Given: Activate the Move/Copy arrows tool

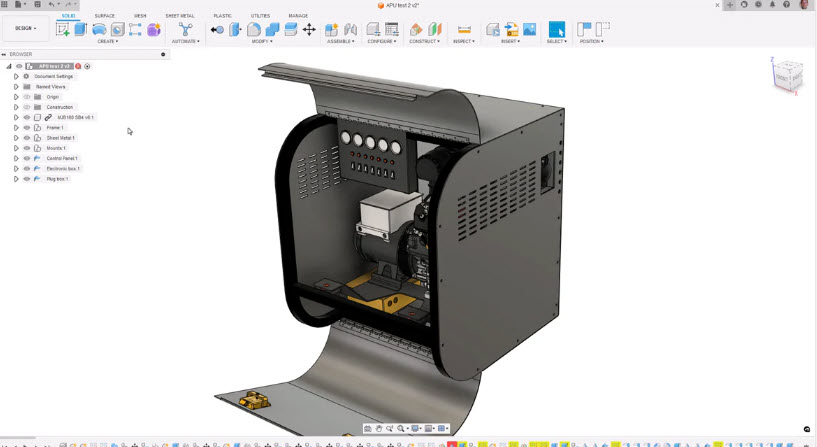Looking at the screenshot, I should (x=309, y=29).
